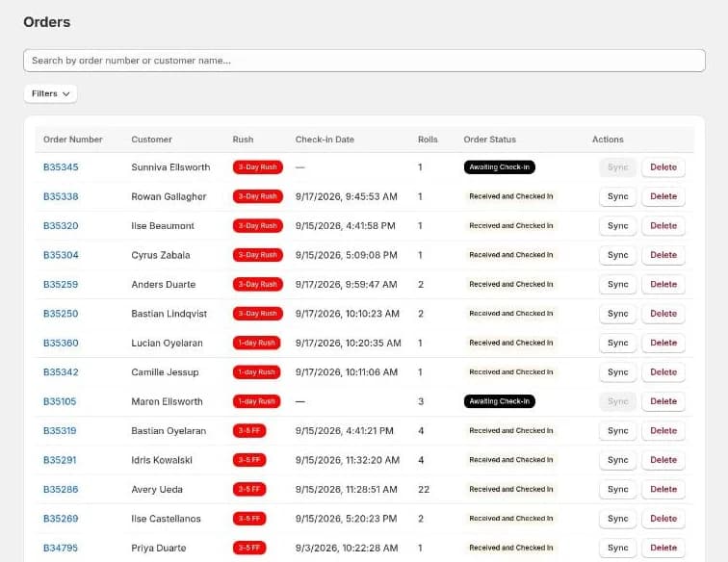Viewport: 728px width, 562px height.
Task: Sync Cyrus Zabala's order
Action: click(x=618, y=255)
